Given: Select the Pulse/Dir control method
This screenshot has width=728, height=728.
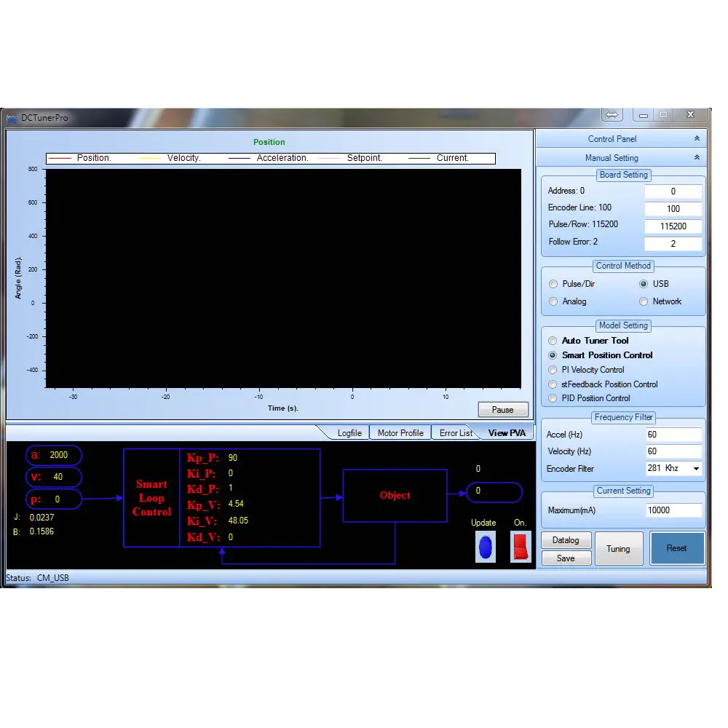Looking at the screenshot, I should point(554,284).
